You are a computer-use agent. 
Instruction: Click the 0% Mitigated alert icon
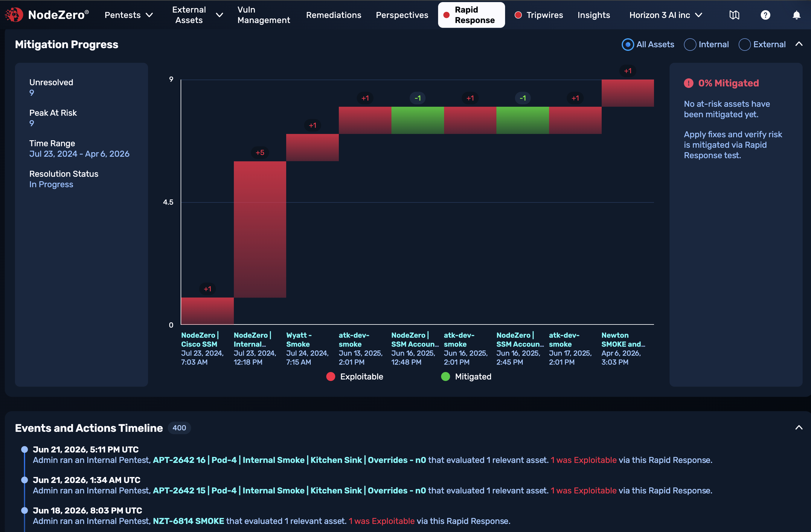688,83
